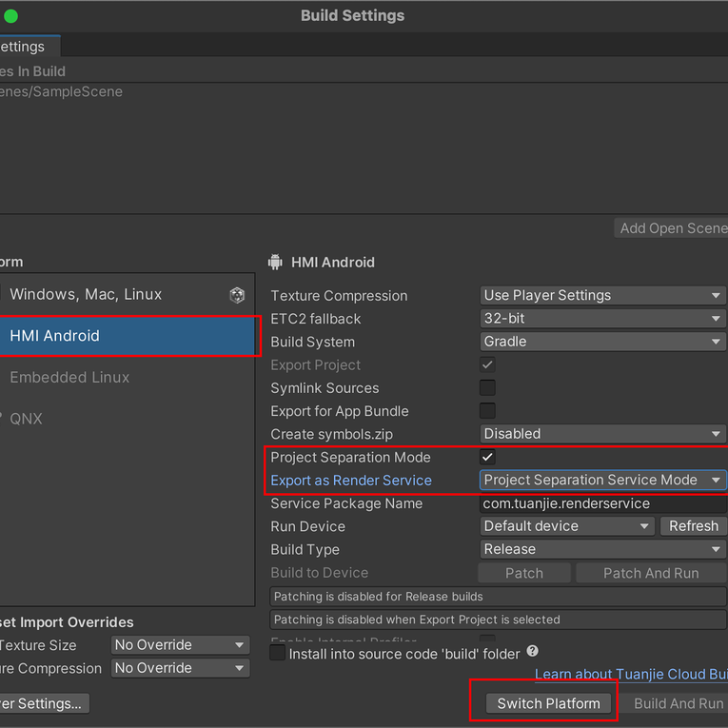Open the Texture Size override dropdown
Viewport: 728px width, 728px height.
(x=180, y=645)
